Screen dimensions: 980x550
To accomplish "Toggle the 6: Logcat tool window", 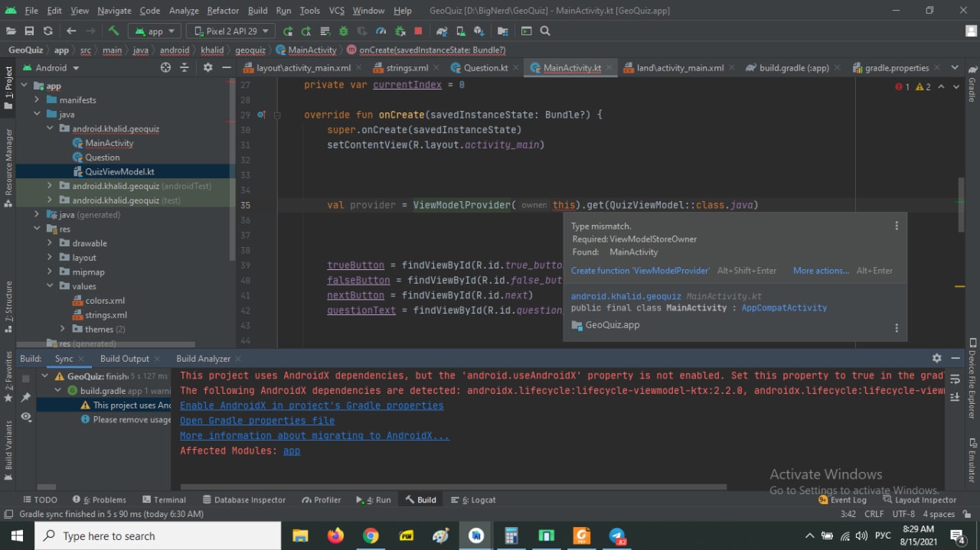I will [x=473, y=500].
